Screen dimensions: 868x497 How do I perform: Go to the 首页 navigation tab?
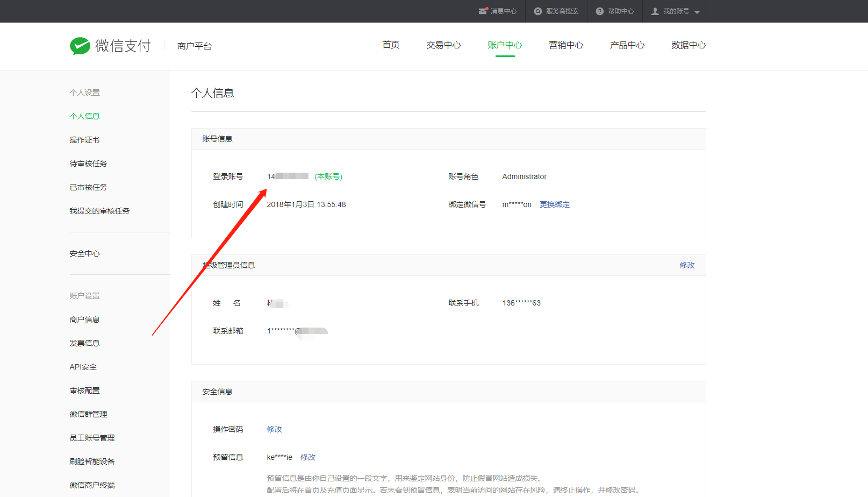(x=391, y=45)
